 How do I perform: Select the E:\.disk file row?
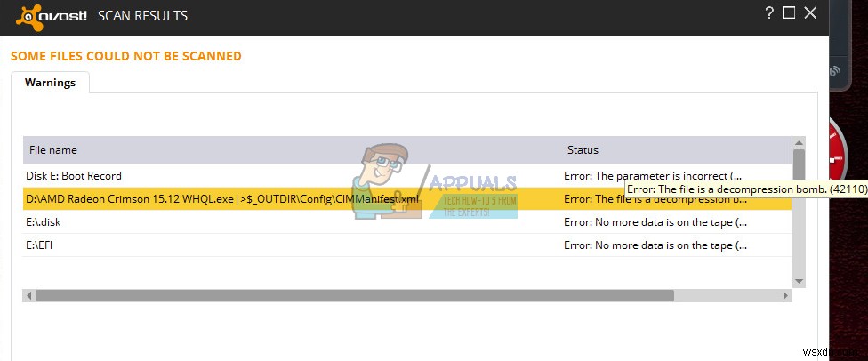point(407,222)
